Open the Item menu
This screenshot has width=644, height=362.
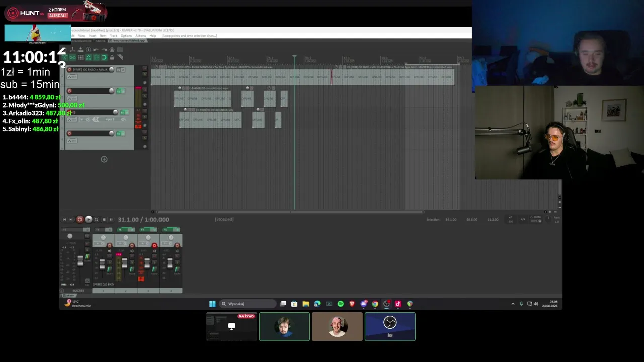(103, 36)
